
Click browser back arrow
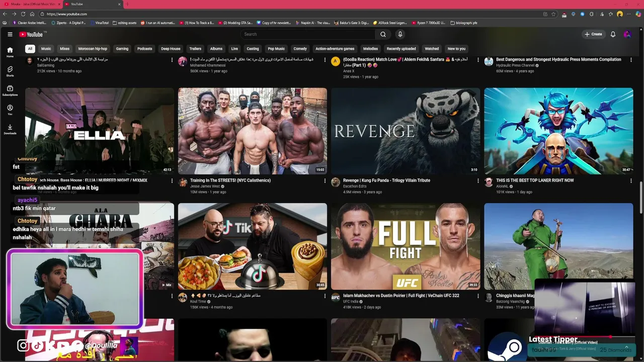pos(5,14)
